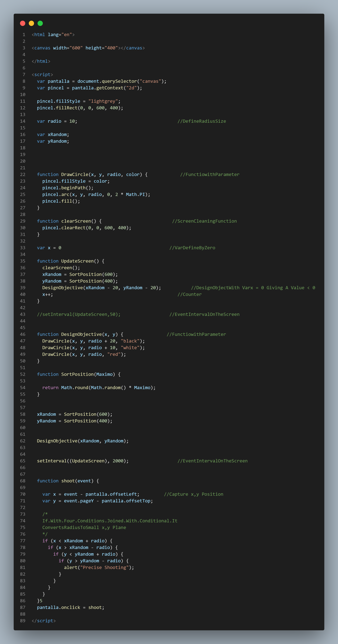Click the return Math.round statement

99,388
